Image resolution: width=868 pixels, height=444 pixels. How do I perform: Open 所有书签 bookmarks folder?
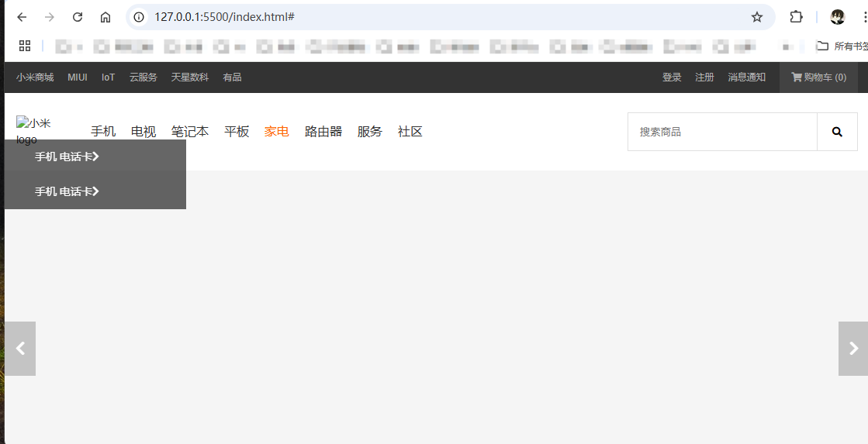coord(842,46)
